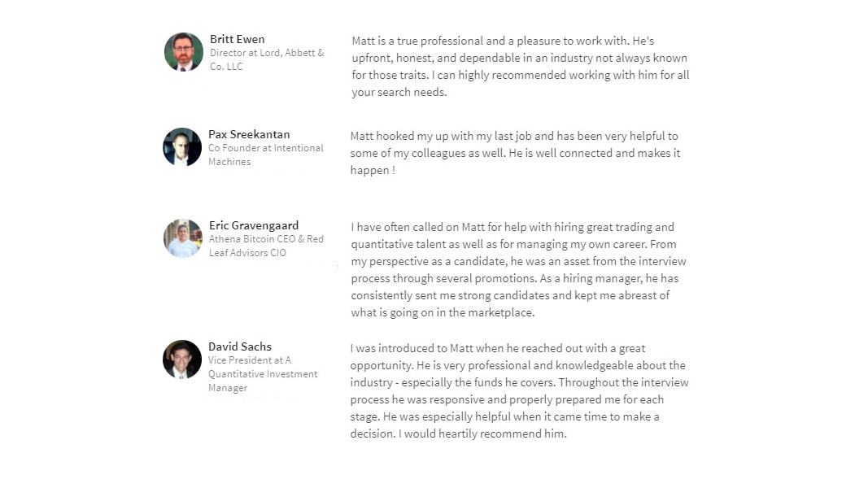The image size is (868, 488).
Task: Click 'Athena Bitcoin CEO & Red Leaf Advisors CIO'
Action: [x=266, y=246]
